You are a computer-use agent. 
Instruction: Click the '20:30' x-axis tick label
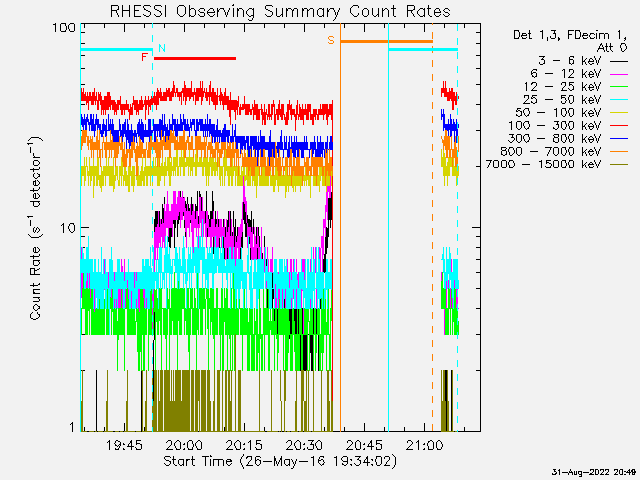(x=304, y=445)
